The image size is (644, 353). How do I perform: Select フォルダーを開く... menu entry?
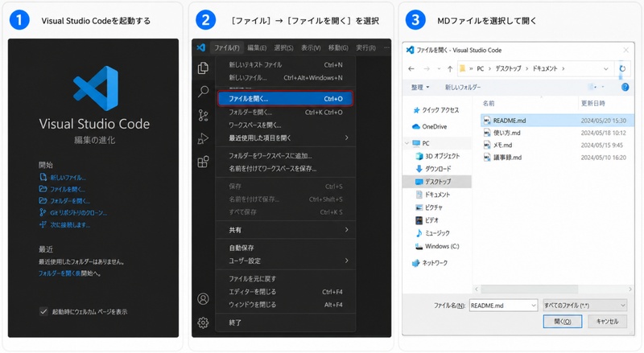tap(285, 112)
